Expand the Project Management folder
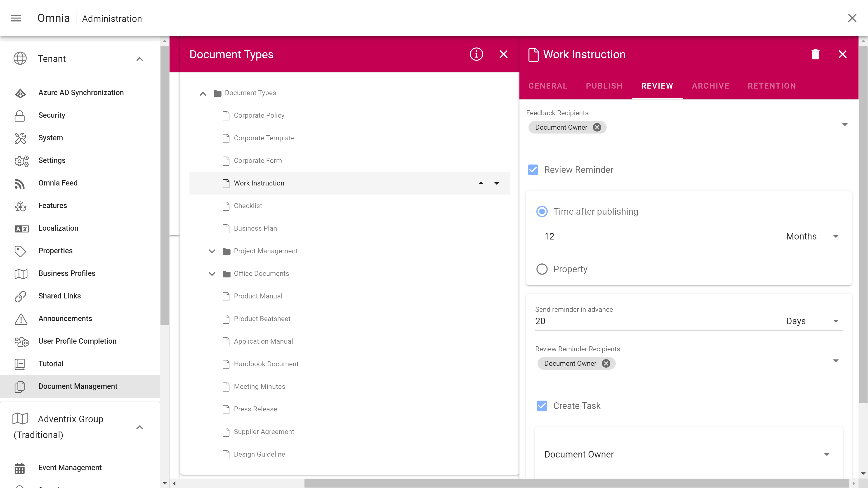868x488 pixels. (212, 251)
